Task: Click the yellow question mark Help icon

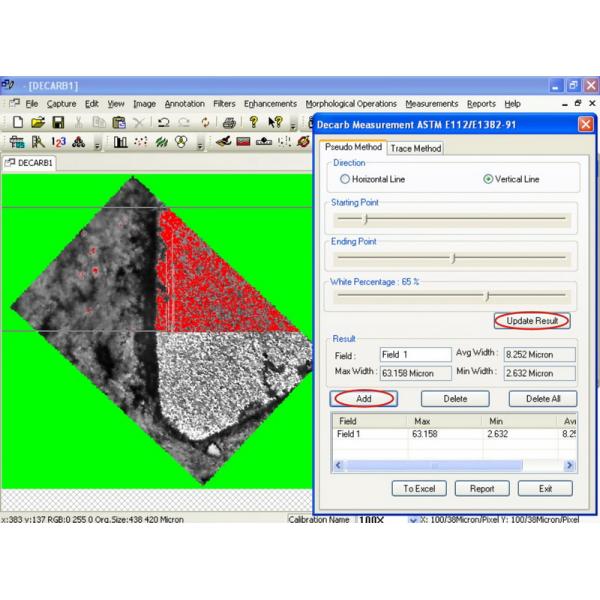Action: [253, 123]
